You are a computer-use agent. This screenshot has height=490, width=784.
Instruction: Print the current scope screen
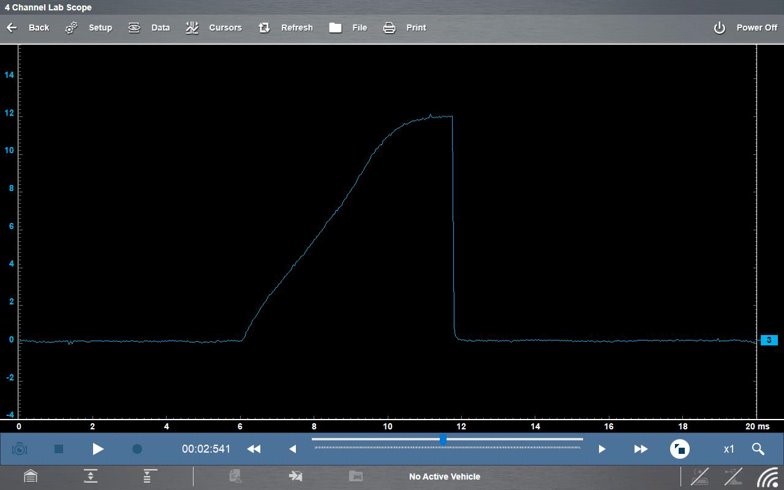pos(404,27)
